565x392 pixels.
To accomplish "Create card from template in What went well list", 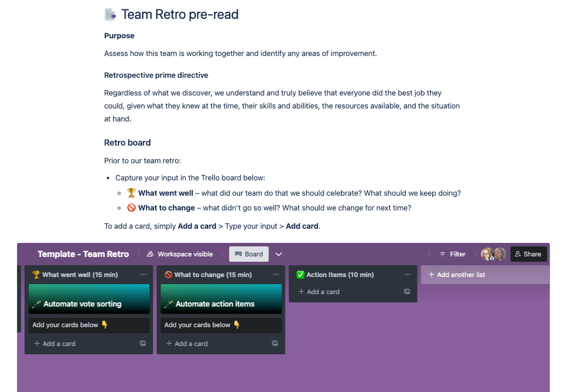I will click(x=143, y=343).
